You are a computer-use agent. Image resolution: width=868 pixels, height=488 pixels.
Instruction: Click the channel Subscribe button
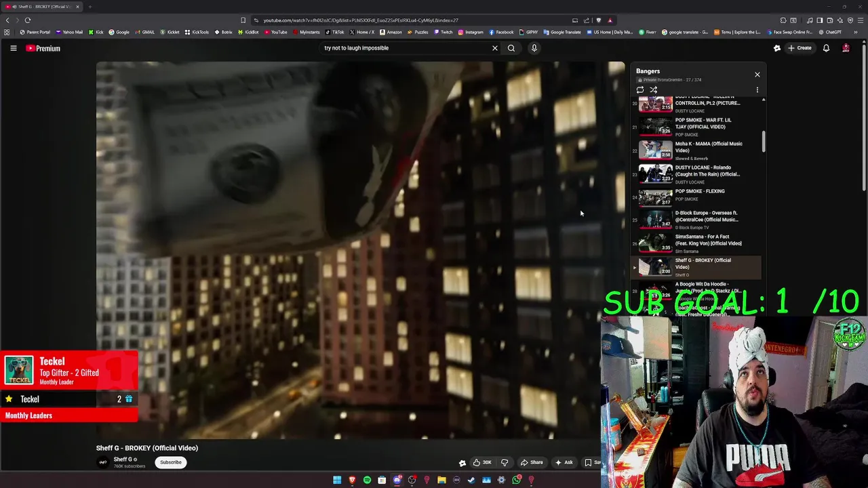click(171, 462)
